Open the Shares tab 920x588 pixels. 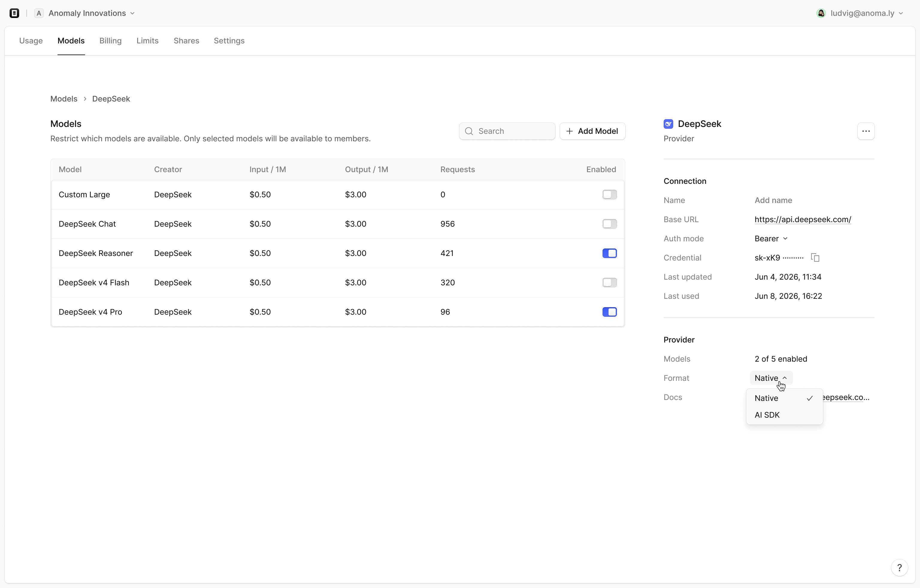point(187,41)
